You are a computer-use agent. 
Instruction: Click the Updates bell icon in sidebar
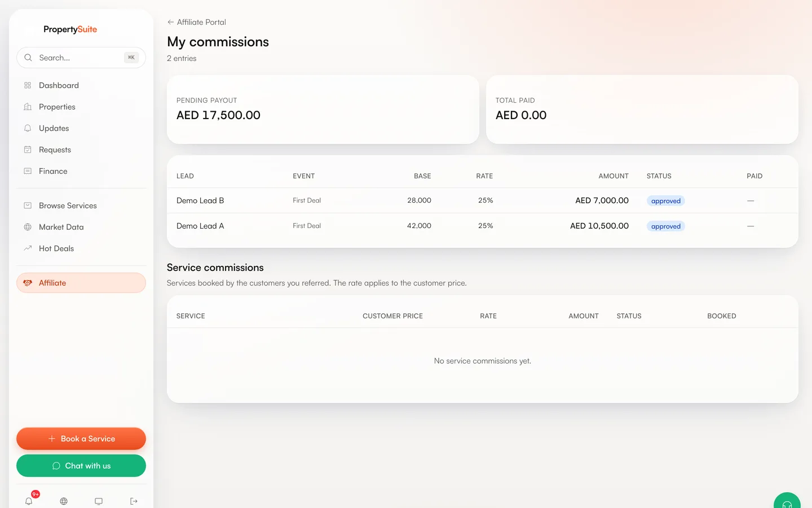[28, 128]
